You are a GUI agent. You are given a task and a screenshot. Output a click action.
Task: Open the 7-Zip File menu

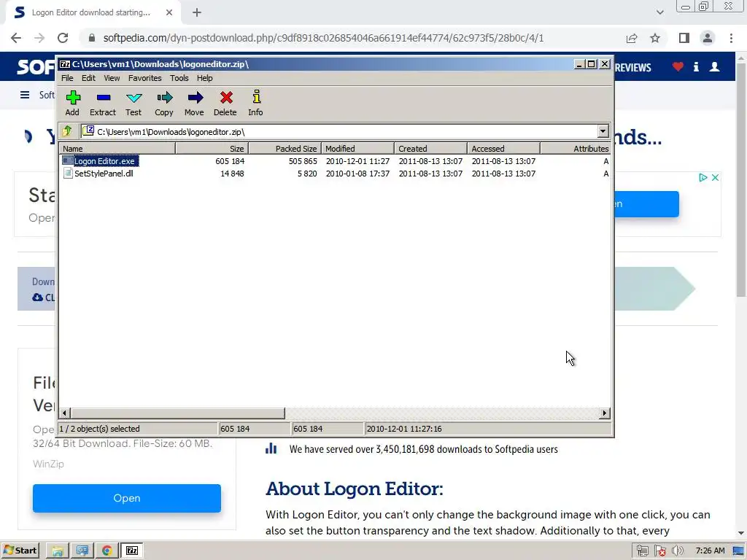[67, 78]
